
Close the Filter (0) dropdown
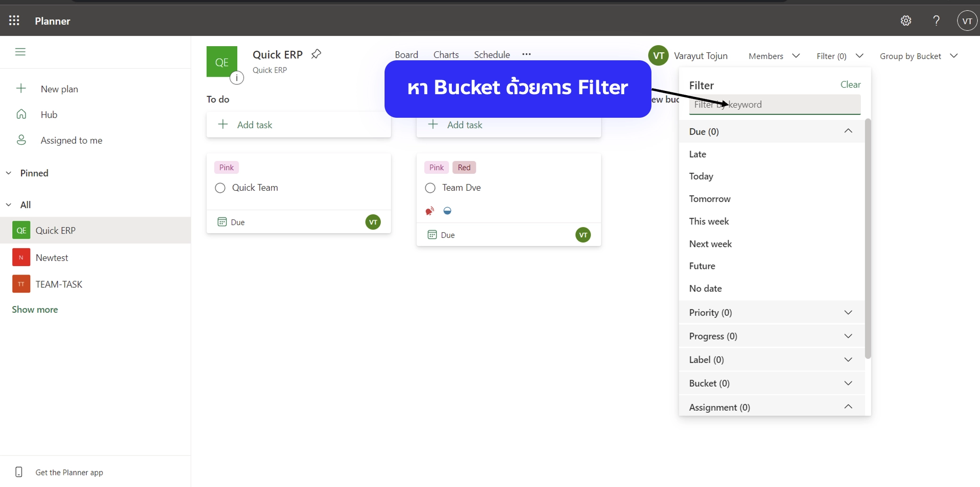click(840, 56)
